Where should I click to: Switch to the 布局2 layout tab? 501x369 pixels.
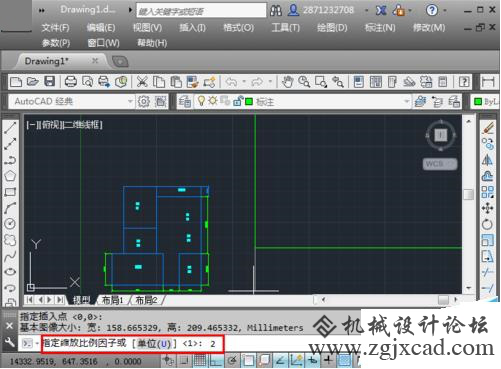point(146,300)
